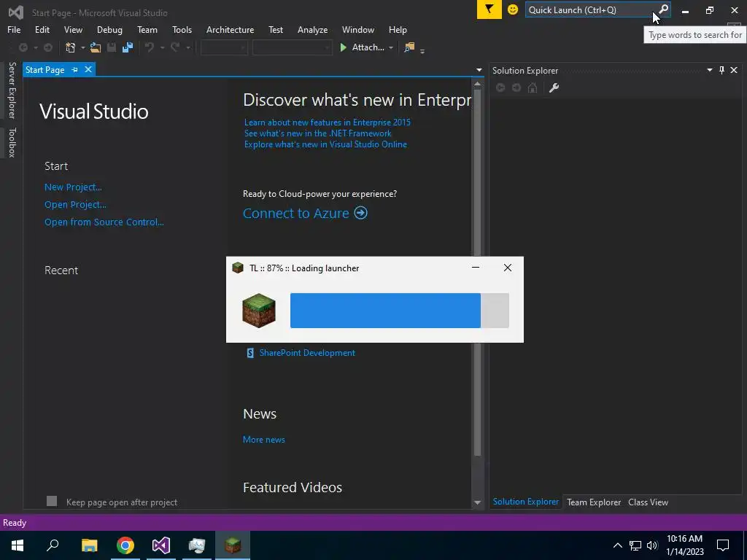Image resolution: width=747 pixels, height=560 pixels.
Task: Click the green Attach play arrow
Action: point(343,47)
